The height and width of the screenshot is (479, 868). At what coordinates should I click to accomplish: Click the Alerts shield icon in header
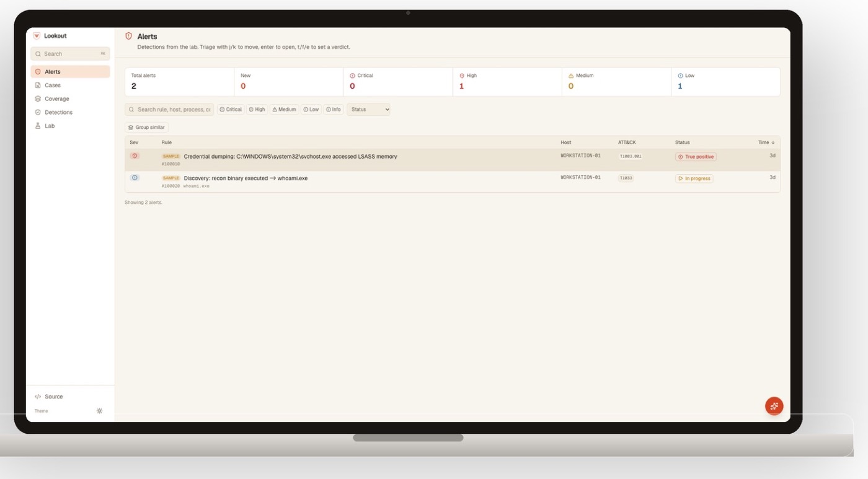coord(129,36)
